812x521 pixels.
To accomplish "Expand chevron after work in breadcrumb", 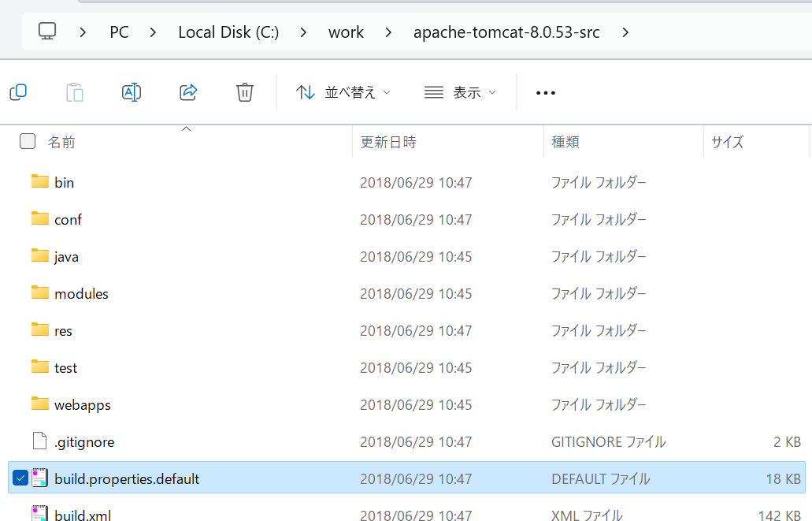I will point(388,32).
